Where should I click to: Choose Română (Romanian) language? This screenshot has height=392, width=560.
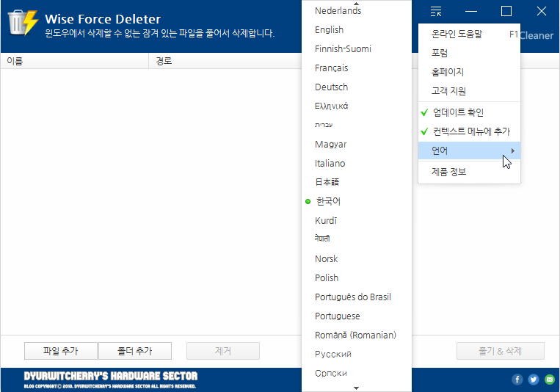click(357, 335)
